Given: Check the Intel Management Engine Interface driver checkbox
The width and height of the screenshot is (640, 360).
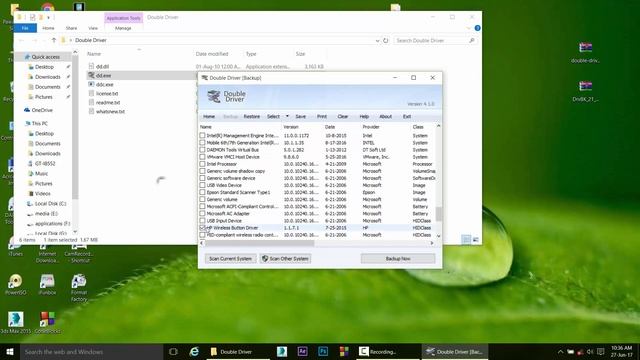Looking at the screenshot, I should pos(202,136).
